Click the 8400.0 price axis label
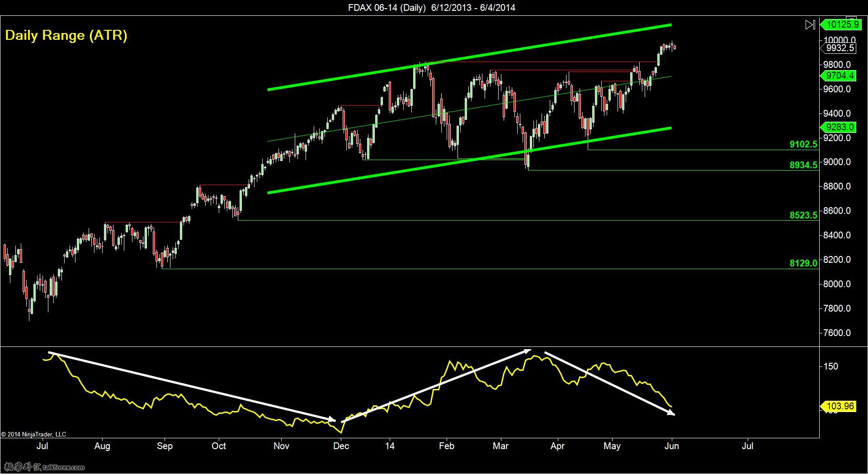The image size is (868, 474). pyautogui.click(x=837, y=235)
